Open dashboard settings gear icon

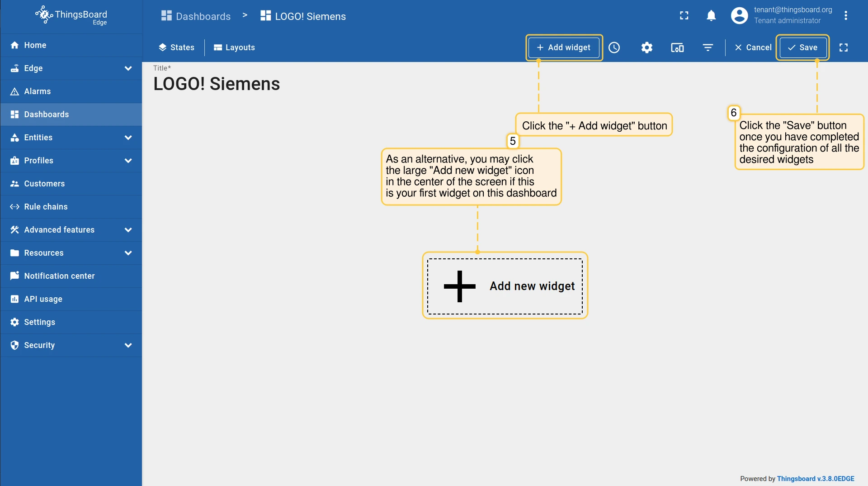click(646, 48)
